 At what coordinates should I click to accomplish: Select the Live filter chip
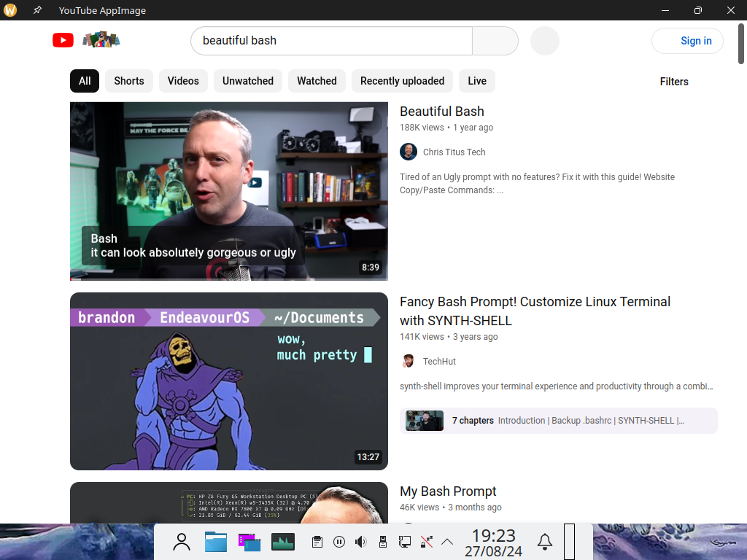(477, 81)
